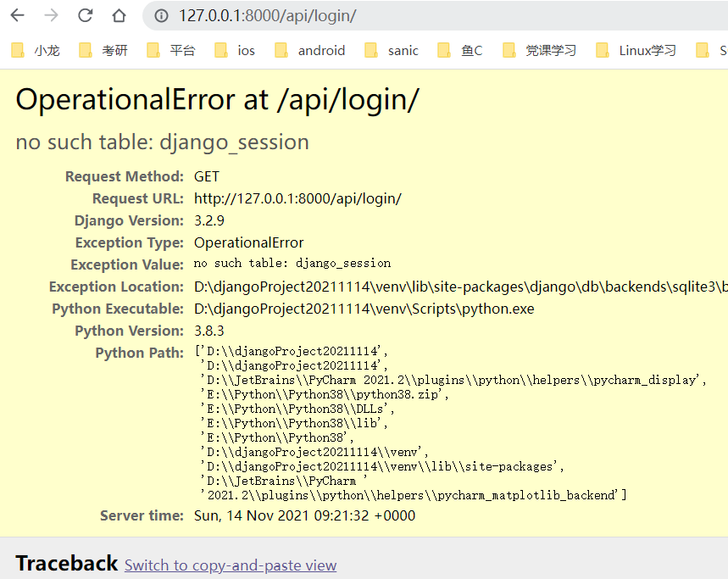The image size is (728, 579).
Task: Open the 鱼C bookmark folder
Action: (460, 50)
